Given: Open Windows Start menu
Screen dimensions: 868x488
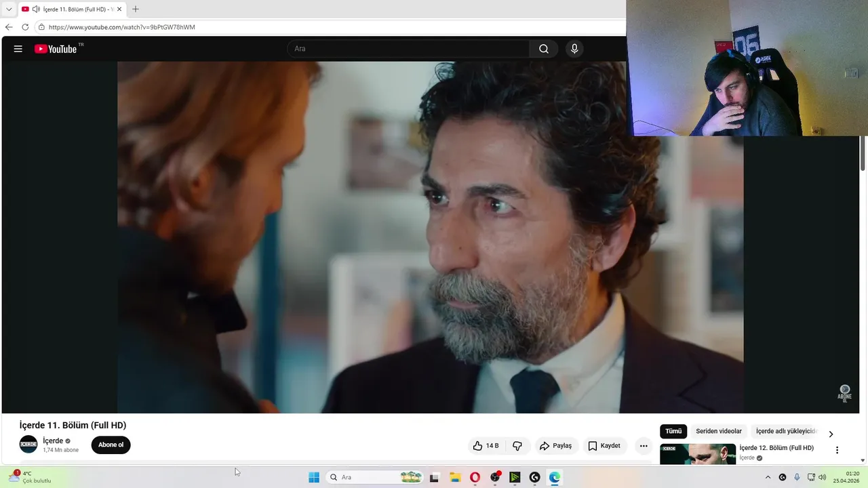Looking at the screenshot, I should click(313, 477).
